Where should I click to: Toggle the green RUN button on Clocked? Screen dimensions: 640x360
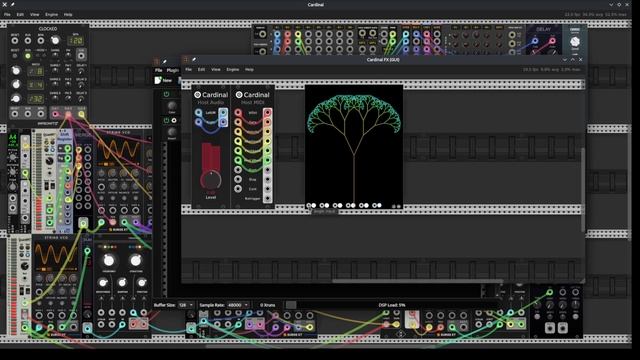(28, 56)
